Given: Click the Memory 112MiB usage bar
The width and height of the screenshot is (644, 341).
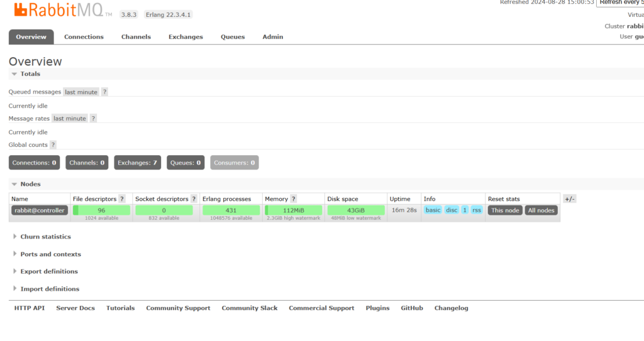Looking at the screenshot, I should [293, 210].
